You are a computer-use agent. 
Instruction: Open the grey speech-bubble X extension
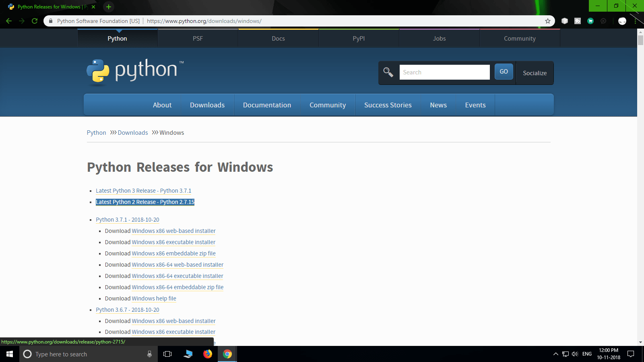[x=603, y=21]
